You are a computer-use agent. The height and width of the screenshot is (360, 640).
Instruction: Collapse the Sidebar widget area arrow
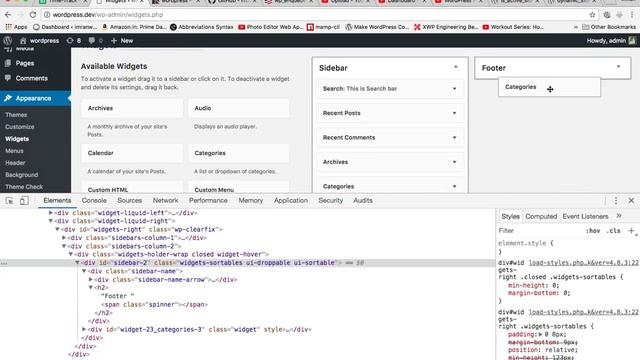456,67
